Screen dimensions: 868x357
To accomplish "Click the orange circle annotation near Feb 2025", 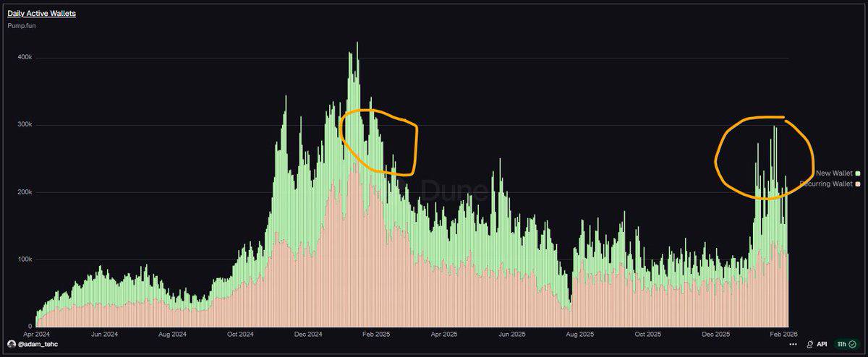I will [414, 145].
